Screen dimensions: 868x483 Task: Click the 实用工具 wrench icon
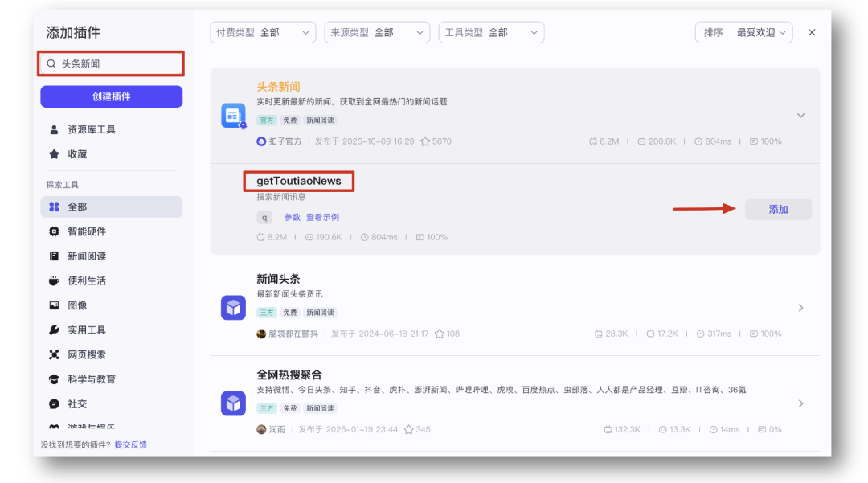click(54, 330)
